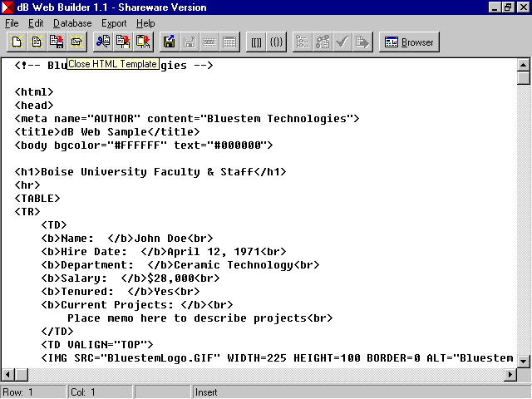Open the Help menu
This screenshot has width=532, height=399.
145,23
